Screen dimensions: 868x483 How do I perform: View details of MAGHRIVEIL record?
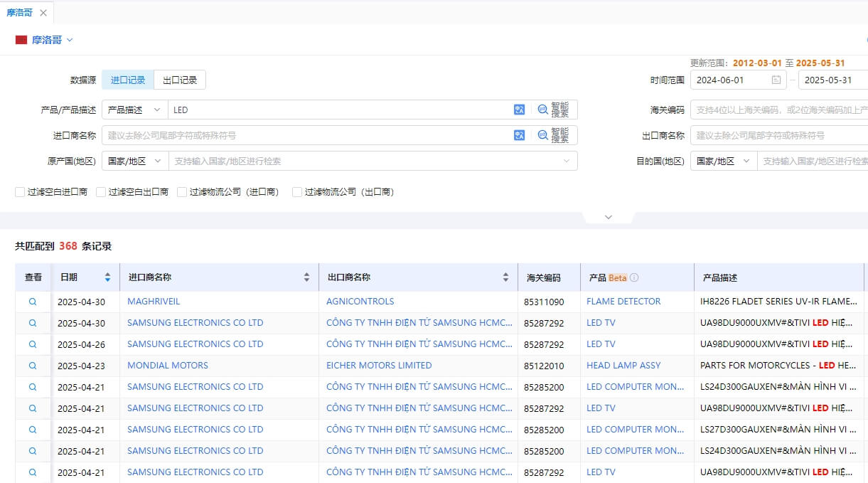tap(33, 302)
